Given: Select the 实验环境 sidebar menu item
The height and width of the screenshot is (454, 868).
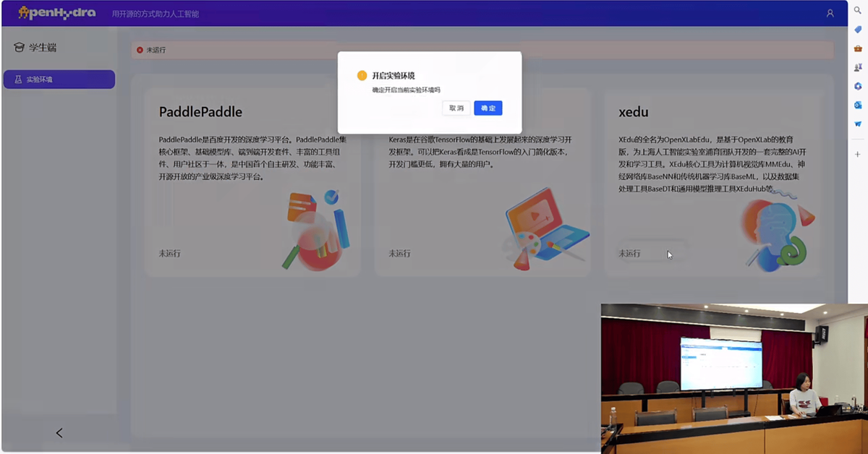Looking at the screenshot, I should [x=59, y=80].
